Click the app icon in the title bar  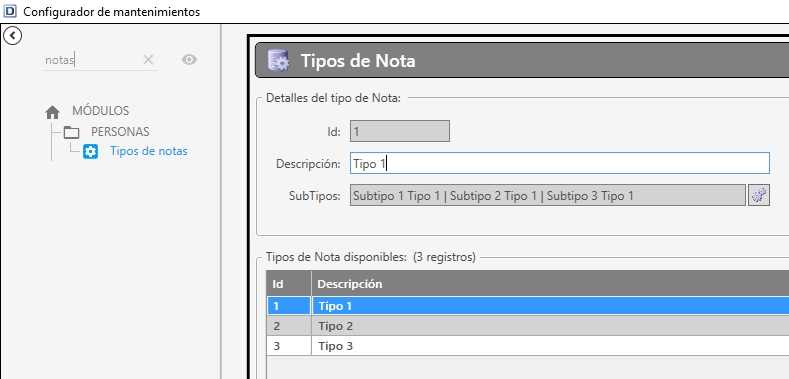(10, 11)
